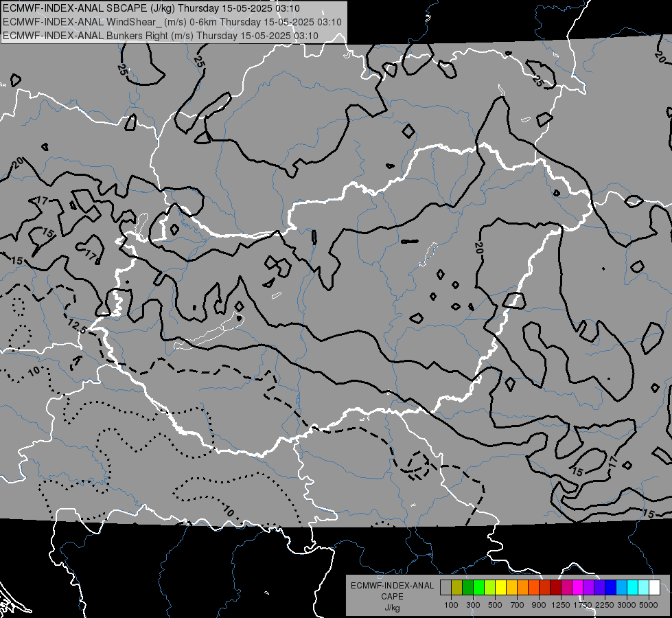Pick the red-orange swatch right of 700
The height and width of the screenshot is (618, 672).
pos(533,588)
